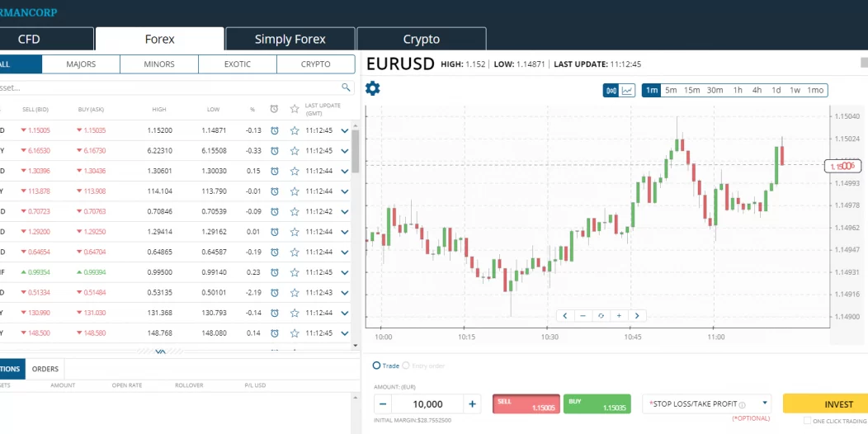Click the favorites star column header
The width and height of the screenshot is (868, 434).
click(295, 109)
